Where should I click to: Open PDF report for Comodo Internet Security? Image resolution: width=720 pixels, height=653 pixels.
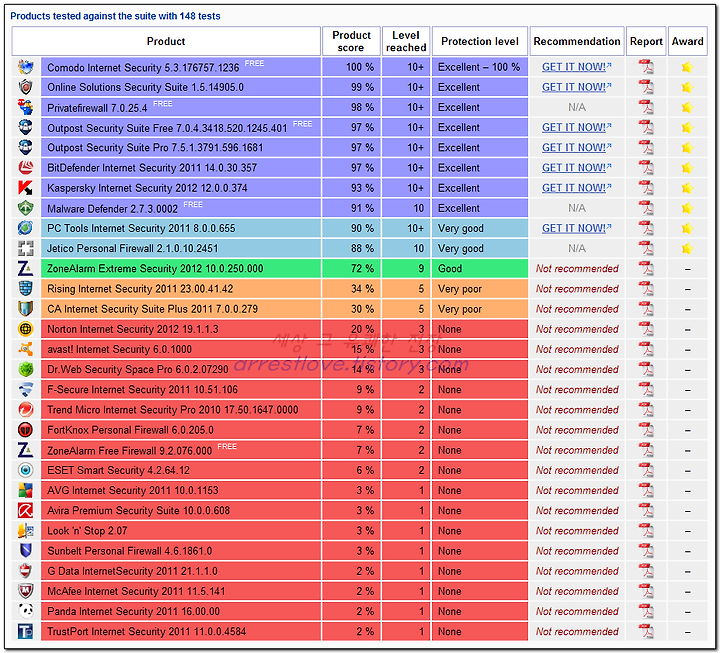[646, 67]
